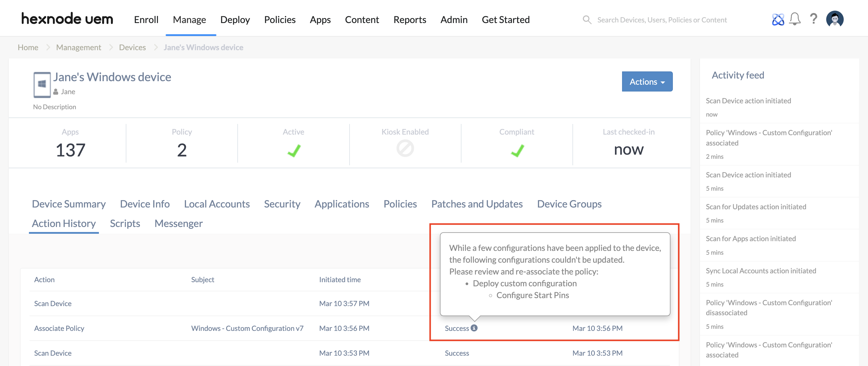Open the Deploy menu
Screen dimensions: 868x366
pos(235,19)
